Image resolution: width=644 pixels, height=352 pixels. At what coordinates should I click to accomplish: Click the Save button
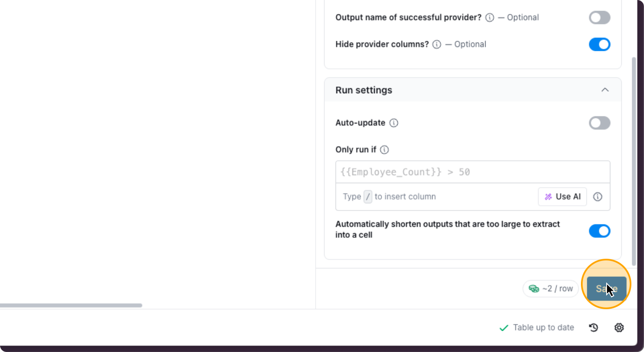click(606, 289)
